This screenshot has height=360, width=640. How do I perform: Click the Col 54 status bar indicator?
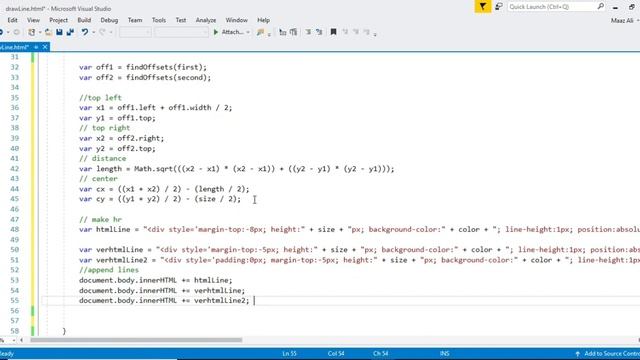tap(336, 354)
